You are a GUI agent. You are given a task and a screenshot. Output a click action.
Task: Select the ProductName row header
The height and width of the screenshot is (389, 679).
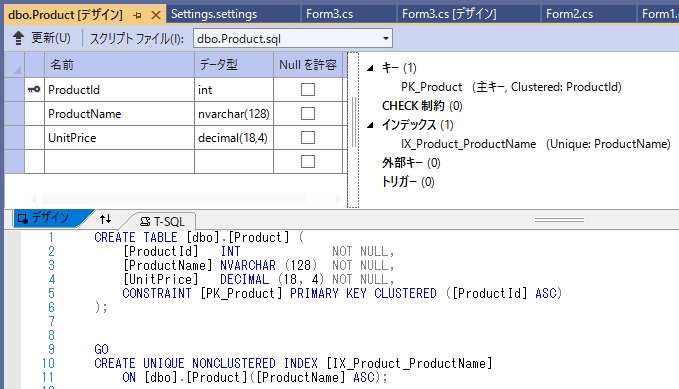14,113
